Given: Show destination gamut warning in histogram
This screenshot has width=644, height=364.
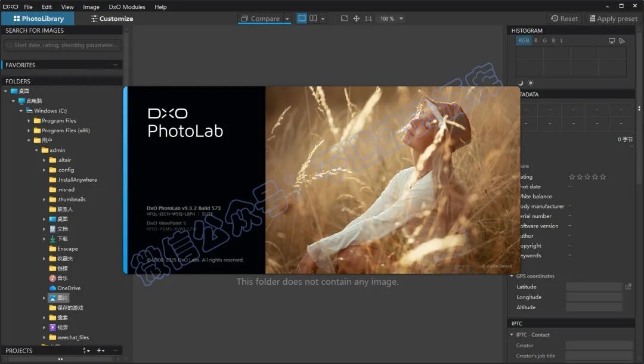Looking at the screenshot, I should [x=622, y=41].
